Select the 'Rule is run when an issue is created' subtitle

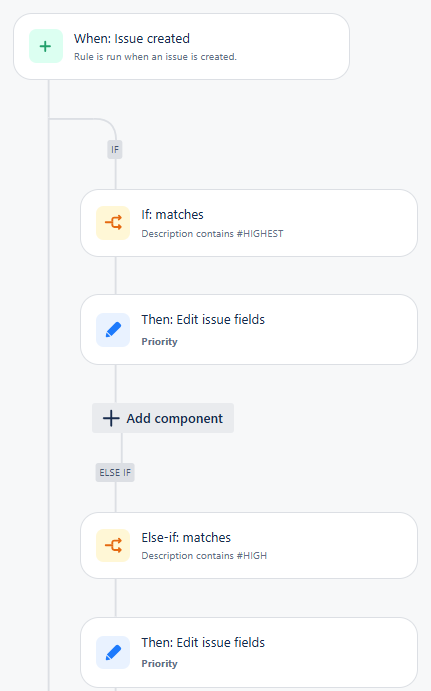click(x=155, y=57)
